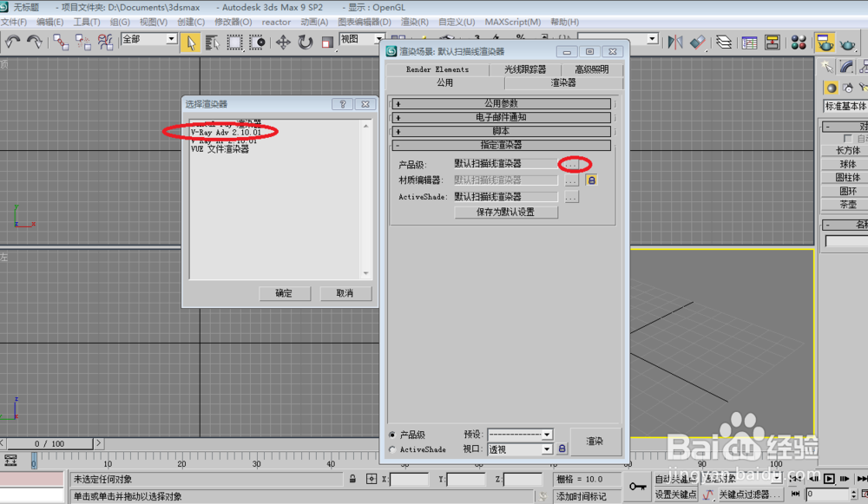This screenshot has width=868, height=504.
Task: Open the 文件(F) menu
Action: click(x=14, y=23)
